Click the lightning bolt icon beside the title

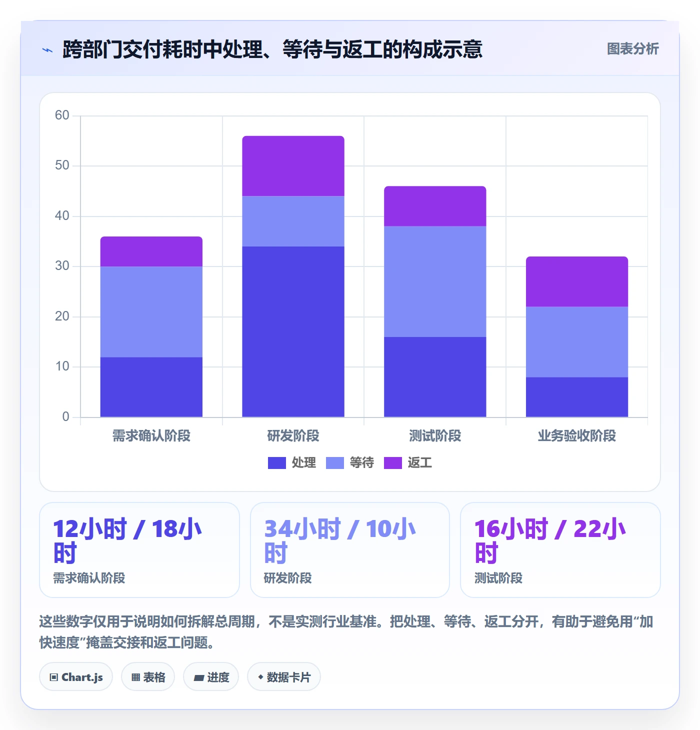[47, 50]
